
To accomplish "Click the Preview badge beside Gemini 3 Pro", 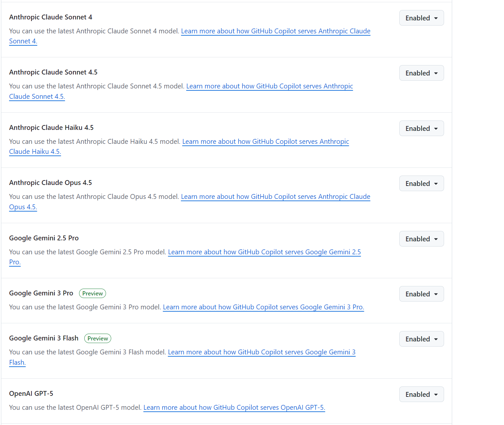I will tap(92, 293).
